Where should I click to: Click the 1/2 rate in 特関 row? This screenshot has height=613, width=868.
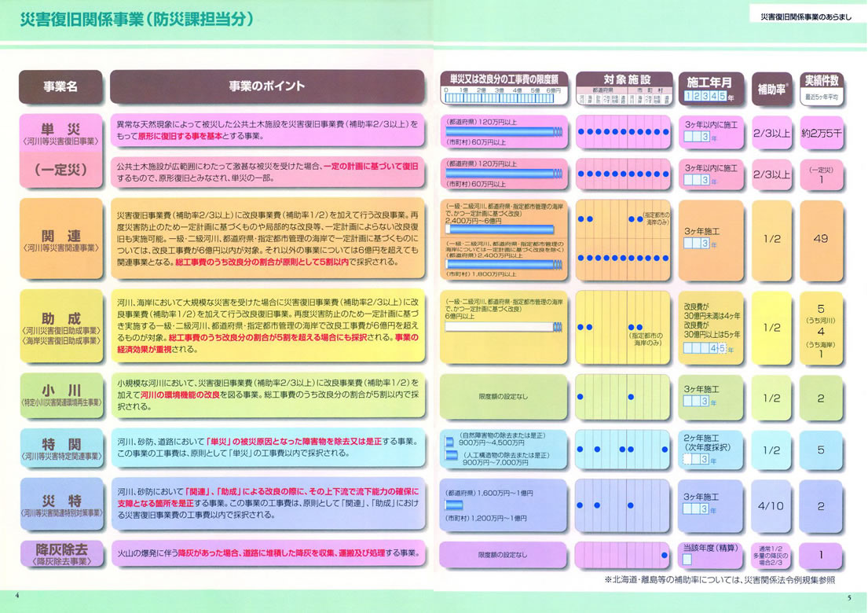771,450
